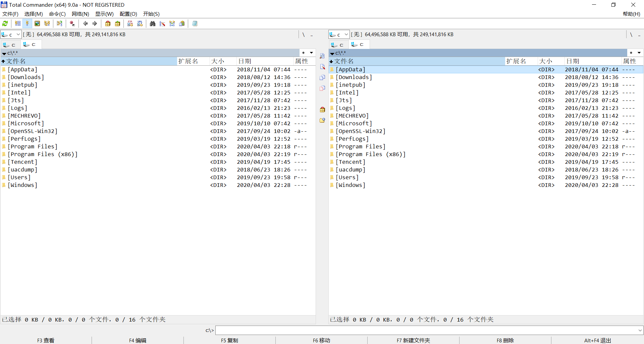Click the pack files toolbar icon
The height and width of the screenshot is (344, 644).
[108, 23]
